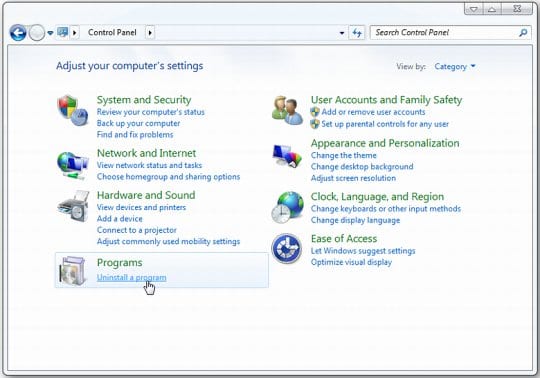Open Back up your computer link
This screenshot has height=378, width=540.
(x=138, y=123)
